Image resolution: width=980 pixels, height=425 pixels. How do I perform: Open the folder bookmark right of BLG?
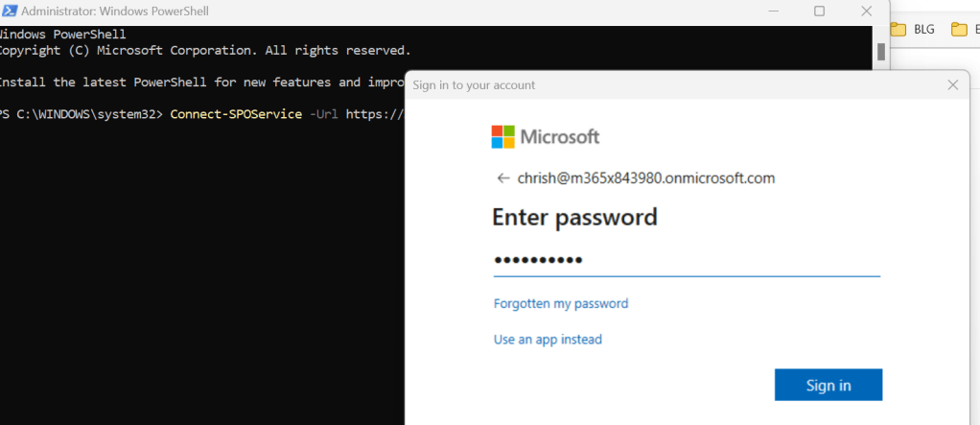[962, 29]
